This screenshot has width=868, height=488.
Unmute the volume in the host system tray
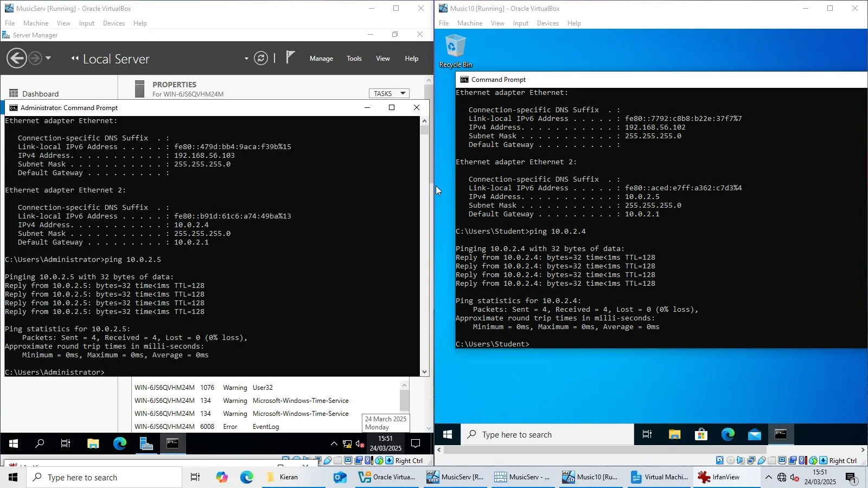(795, 478)
